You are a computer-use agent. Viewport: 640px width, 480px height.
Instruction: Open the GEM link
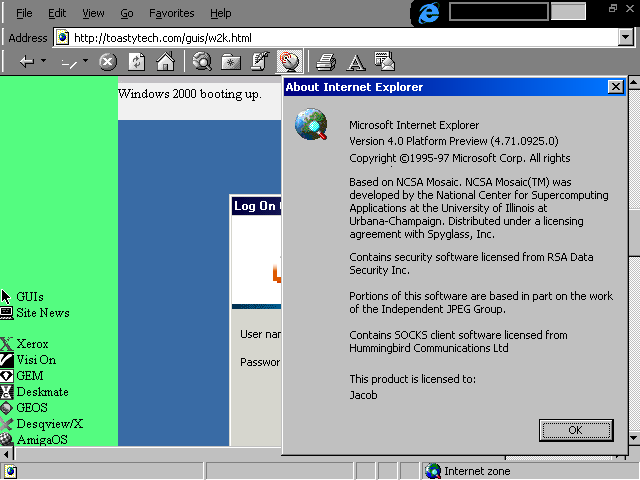(29, 376)
